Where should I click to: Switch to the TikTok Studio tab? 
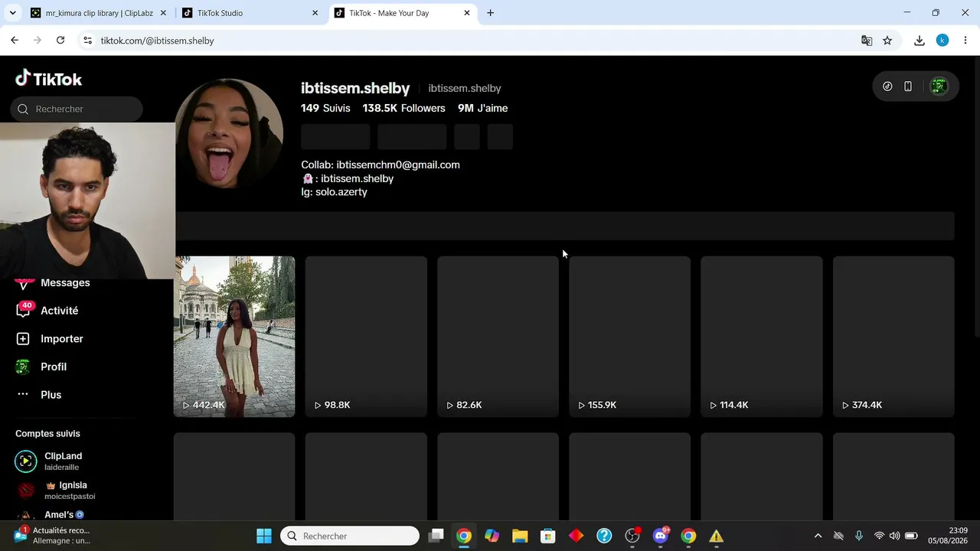coord(249,13)
